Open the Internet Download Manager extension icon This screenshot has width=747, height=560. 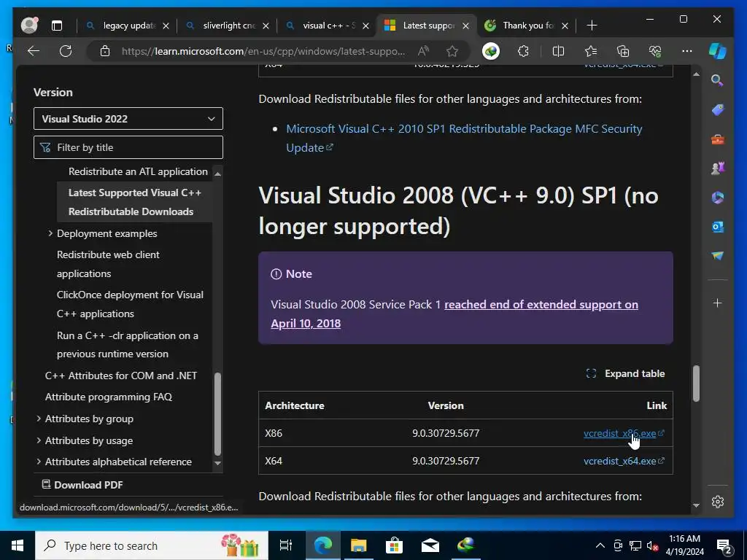click(x=491, y=51)
